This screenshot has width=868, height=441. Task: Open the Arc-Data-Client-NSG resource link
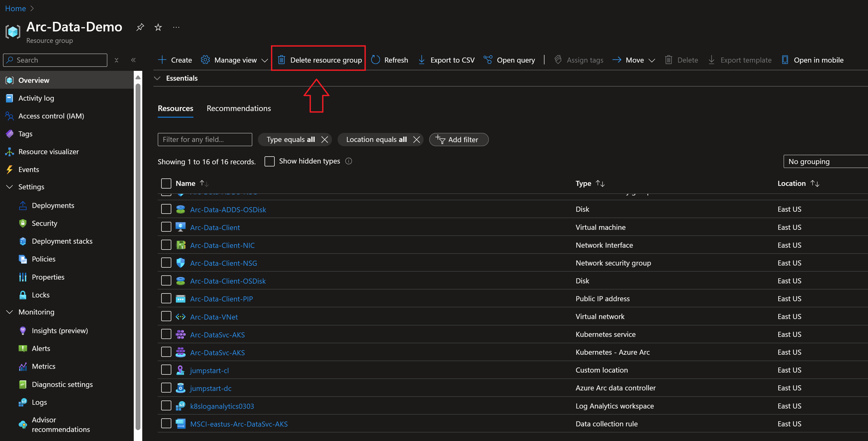[224, 263]
